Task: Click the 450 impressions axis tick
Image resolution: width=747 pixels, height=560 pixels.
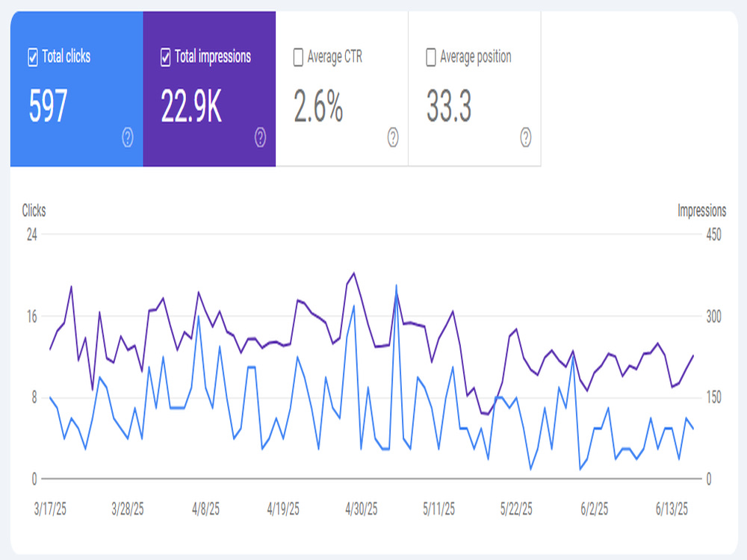Action: [713, 234]
